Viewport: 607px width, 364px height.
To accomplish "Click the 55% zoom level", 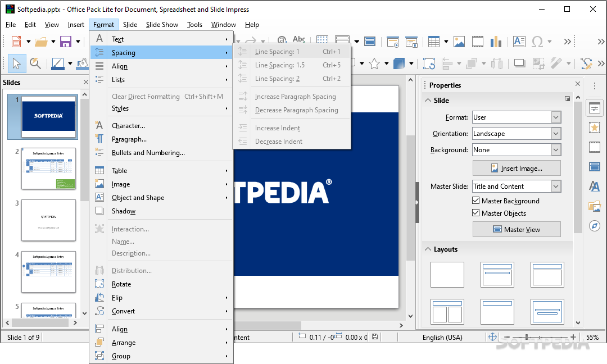I will (592, 337).
